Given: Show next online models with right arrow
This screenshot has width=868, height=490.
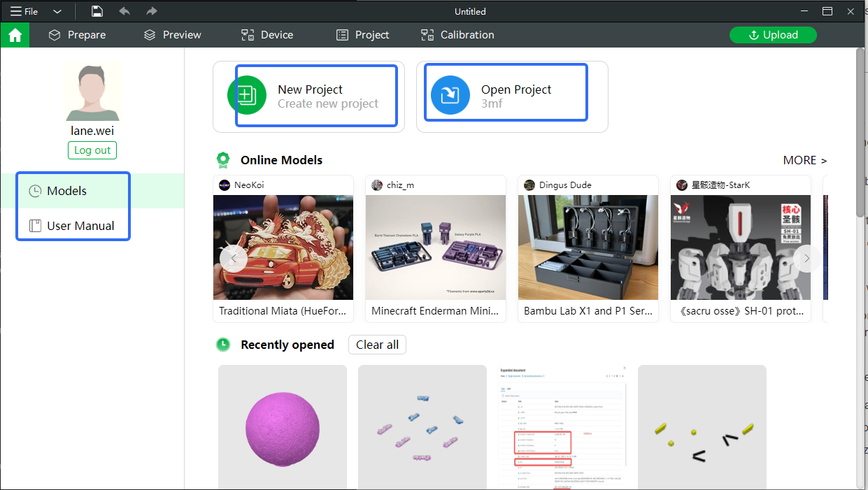Looking at the screenshot, I should (x=806, y=259).
